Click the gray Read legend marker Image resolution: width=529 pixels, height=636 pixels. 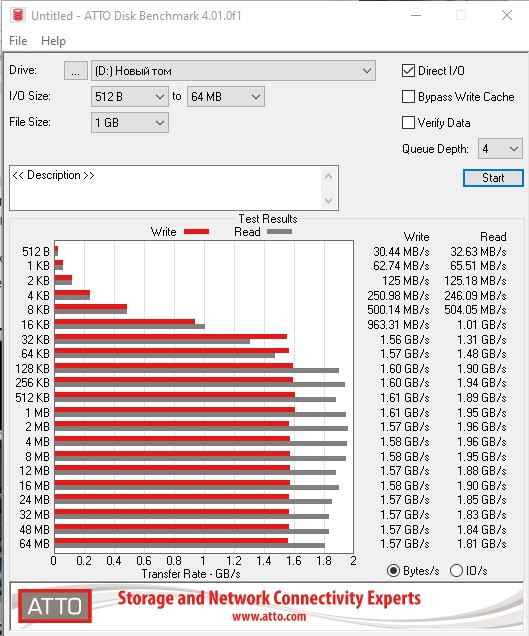click(x=279, y=232)
